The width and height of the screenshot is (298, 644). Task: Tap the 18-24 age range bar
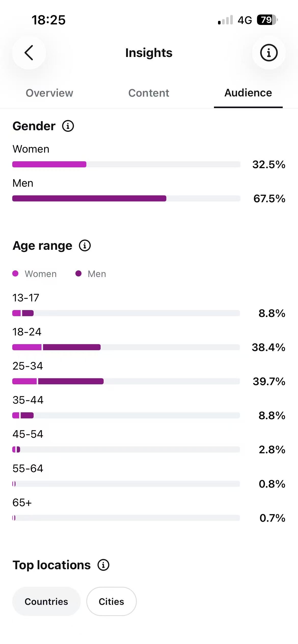[x=126, y=347]
